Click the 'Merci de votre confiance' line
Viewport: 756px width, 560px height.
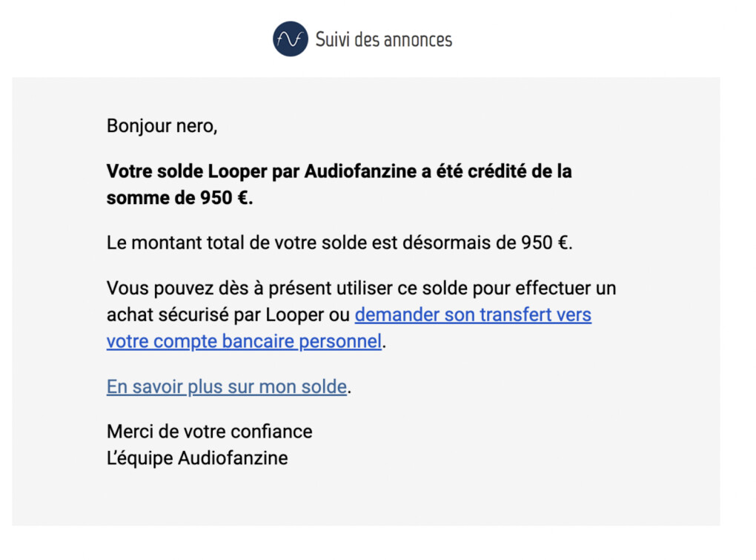coord(209,431)
